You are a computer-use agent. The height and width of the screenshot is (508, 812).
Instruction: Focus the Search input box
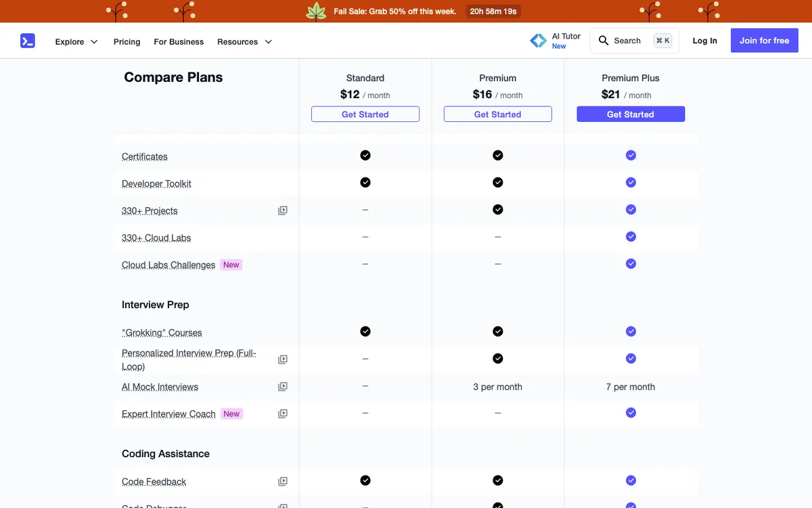pos(634,41)
